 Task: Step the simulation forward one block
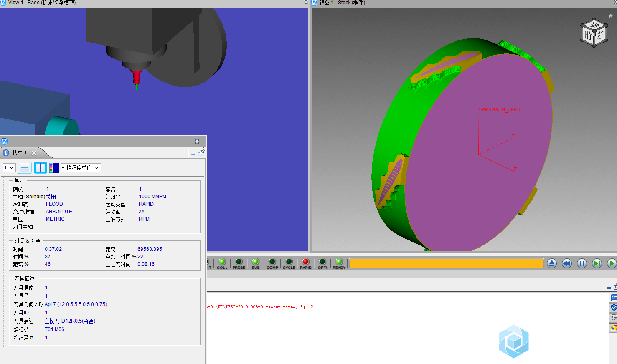597,263
